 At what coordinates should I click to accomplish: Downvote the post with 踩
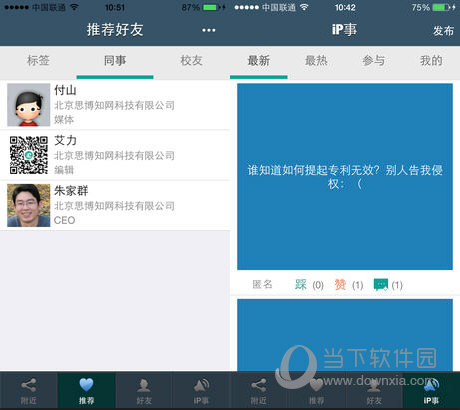pyautogui.click(x=301, y=284)
